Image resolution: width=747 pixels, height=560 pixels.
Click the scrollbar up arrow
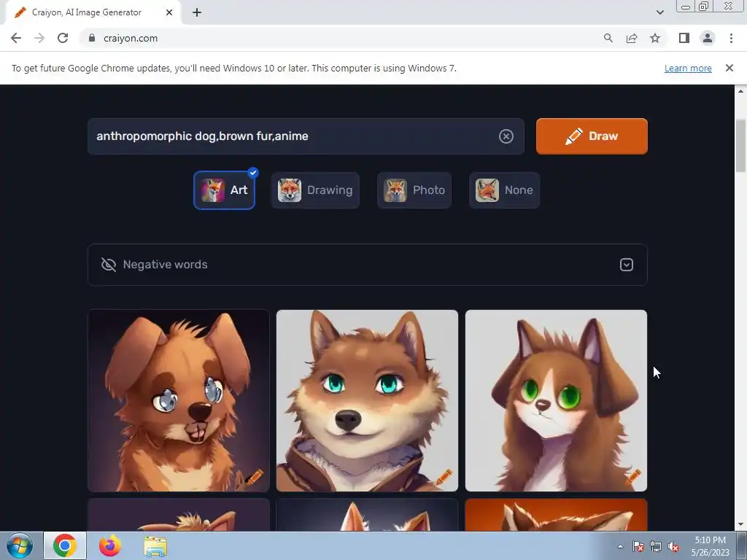[740, 90]
